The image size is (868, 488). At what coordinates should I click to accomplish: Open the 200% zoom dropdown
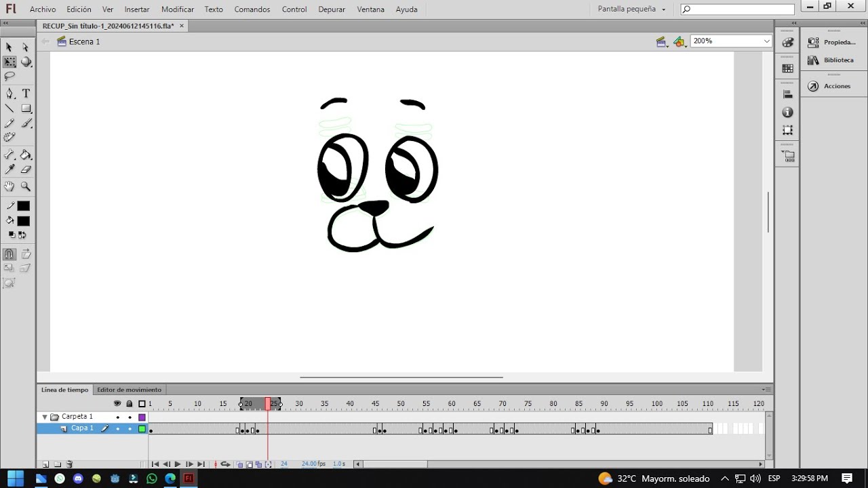click(767, 41)
